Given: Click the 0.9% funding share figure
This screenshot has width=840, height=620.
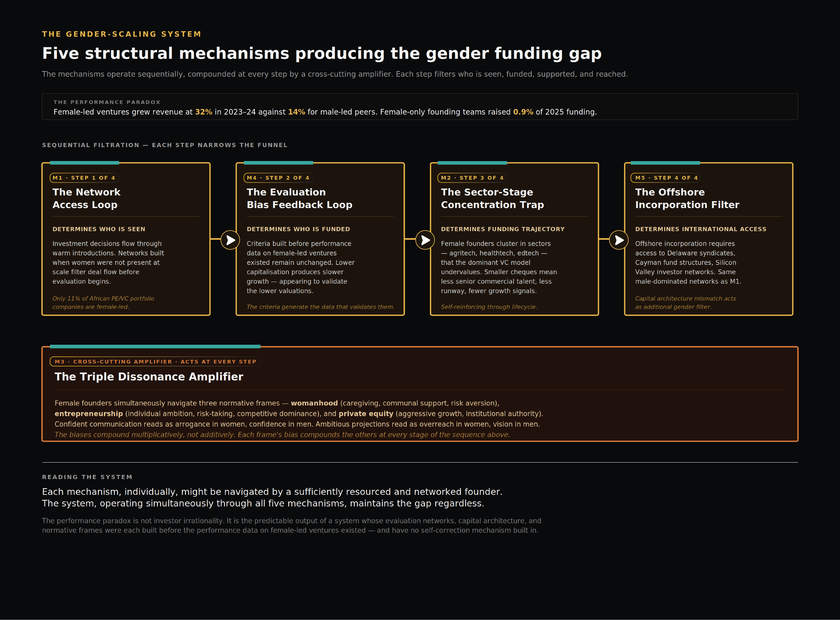Looking at the screenshot, I should [523, 112].
